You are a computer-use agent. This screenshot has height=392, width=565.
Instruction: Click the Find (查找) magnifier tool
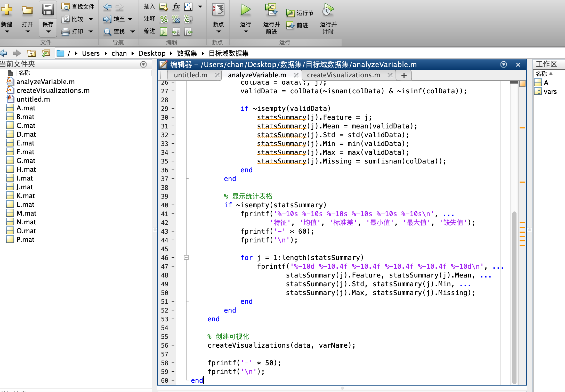pos(114,31)
